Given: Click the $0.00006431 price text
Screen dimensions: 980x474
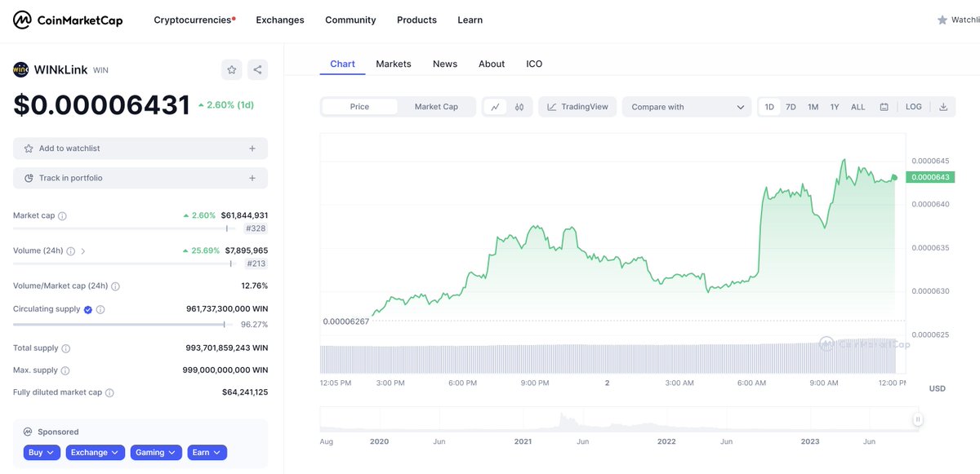Looking at the screenshot, I should [x=102, y=105].
